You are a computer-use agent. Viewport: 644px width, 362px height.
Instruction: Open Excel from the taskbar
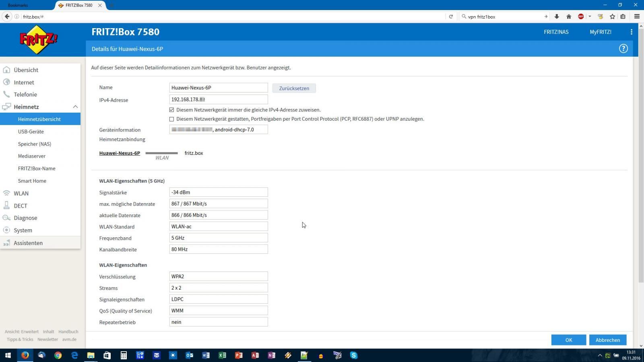[222, 355]
